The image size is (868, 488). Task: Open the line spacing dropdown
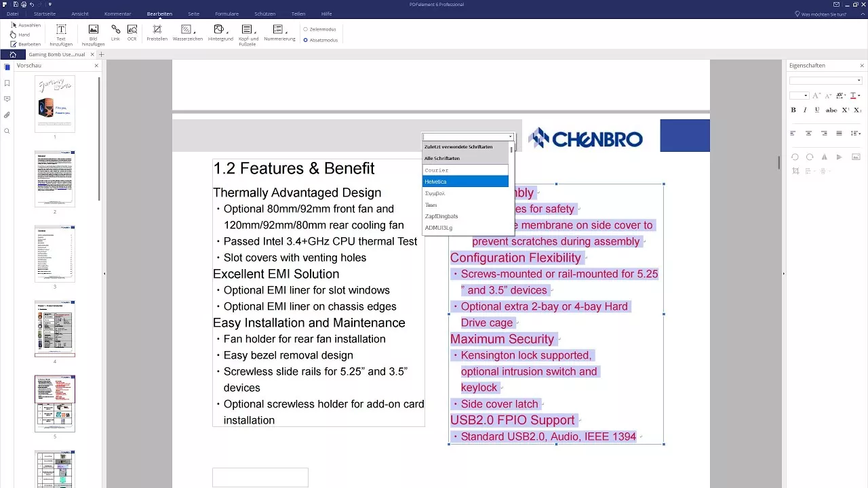856,133
